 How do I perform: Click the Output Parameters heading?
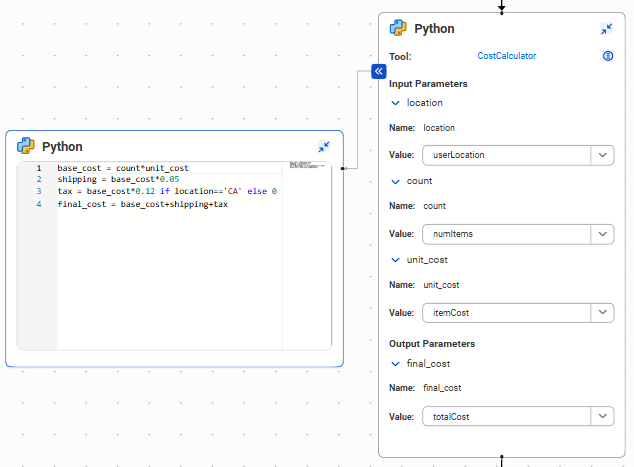(x=432, y=344)
